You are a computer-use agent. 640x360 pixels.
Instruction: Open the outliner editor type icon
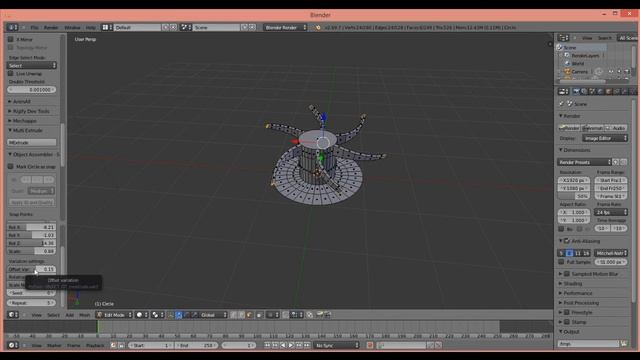pyautogui.click(x=563, y=38)
